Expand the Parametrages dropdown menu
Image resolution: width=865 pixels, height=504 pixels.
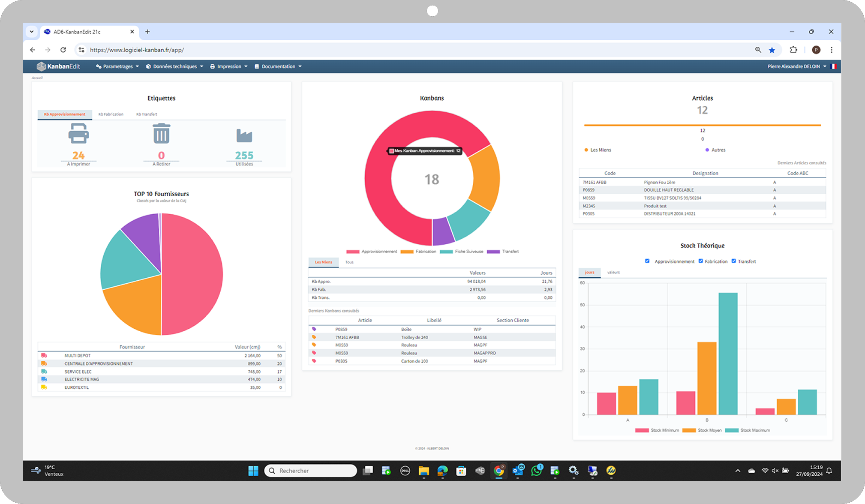pyautogui.click(x=117, y=66)
